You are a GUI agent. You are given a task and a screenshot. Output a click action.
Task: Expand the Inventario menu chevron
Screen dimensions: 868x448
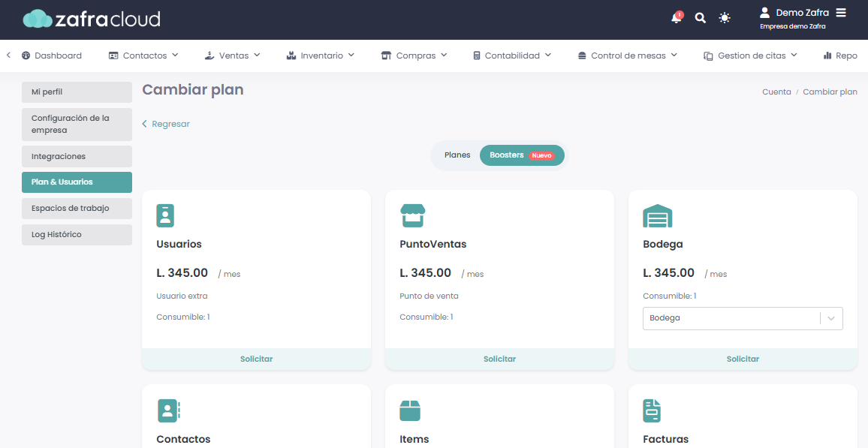pos(351,56)
